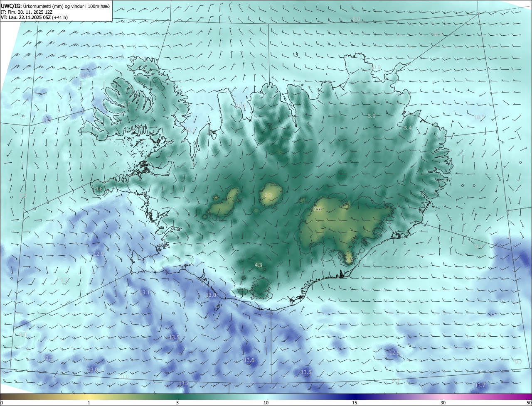Screen dimensions: 532x406
Task: Click the 13.1 value label on the map
Action: pyautogui.click(x=145, y=293)
